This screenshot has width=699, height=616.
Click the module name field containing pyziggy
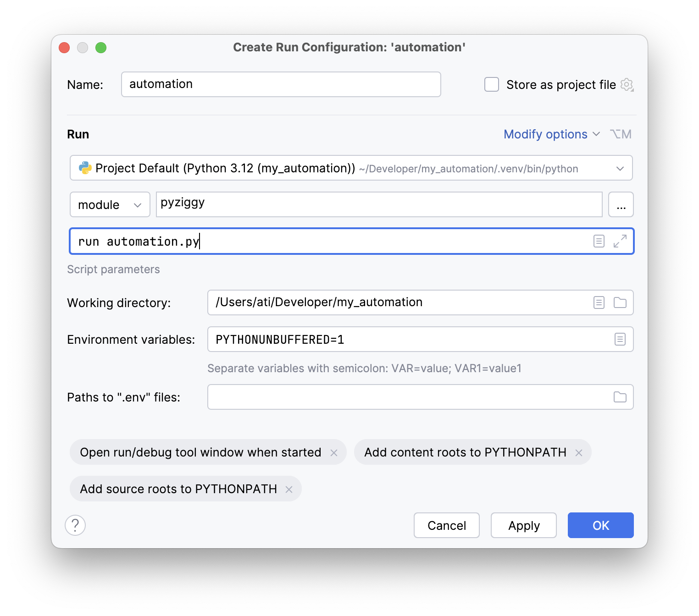tap(379, 204)
